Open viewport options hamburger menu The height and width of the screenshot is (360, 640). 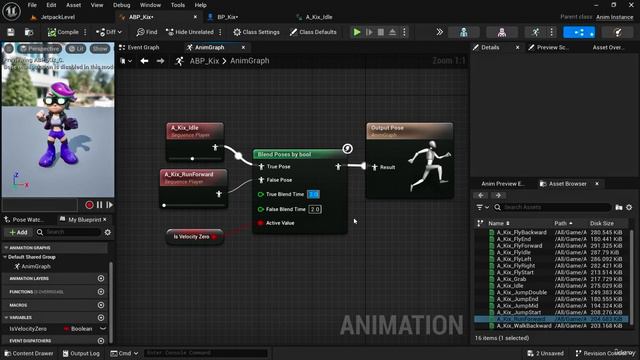pos(9,49)
